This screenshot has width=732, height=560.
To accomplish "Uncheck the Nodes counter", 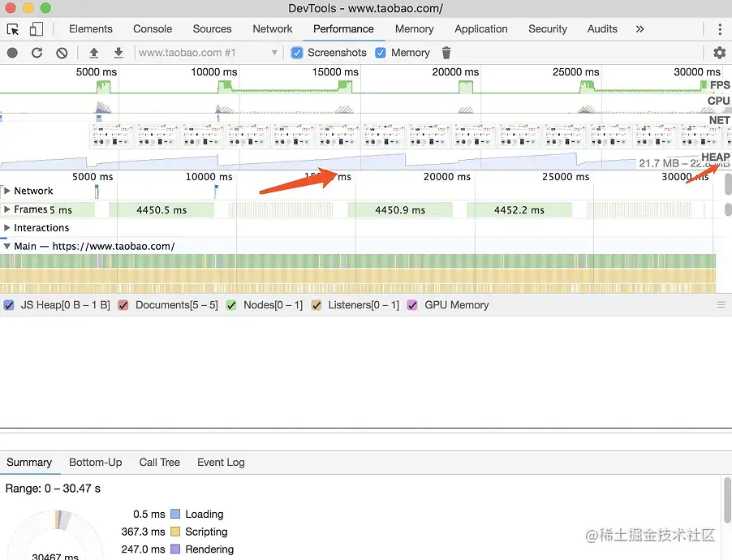I will (x=231, y=305).
